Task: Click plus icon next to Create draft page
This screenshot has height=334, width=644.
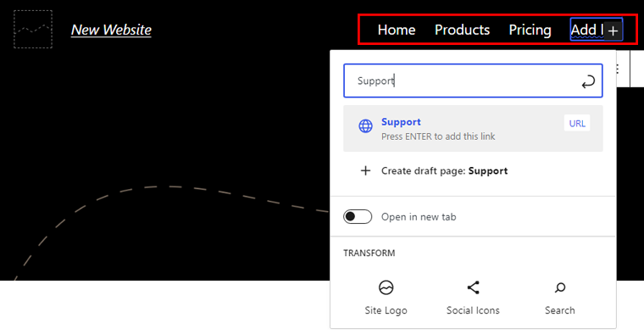Action: (x=365, y=171)
